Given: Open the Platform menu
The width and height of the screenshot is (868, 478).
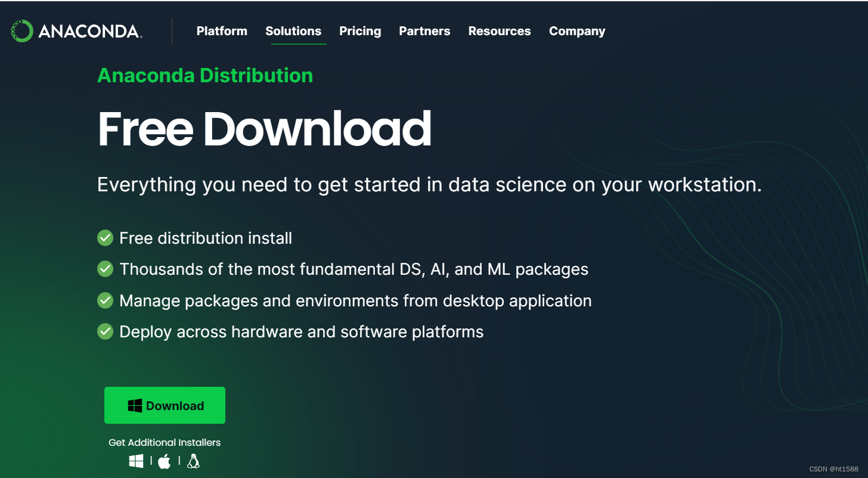Looking at the screenshot, I should tap(222, 31).
